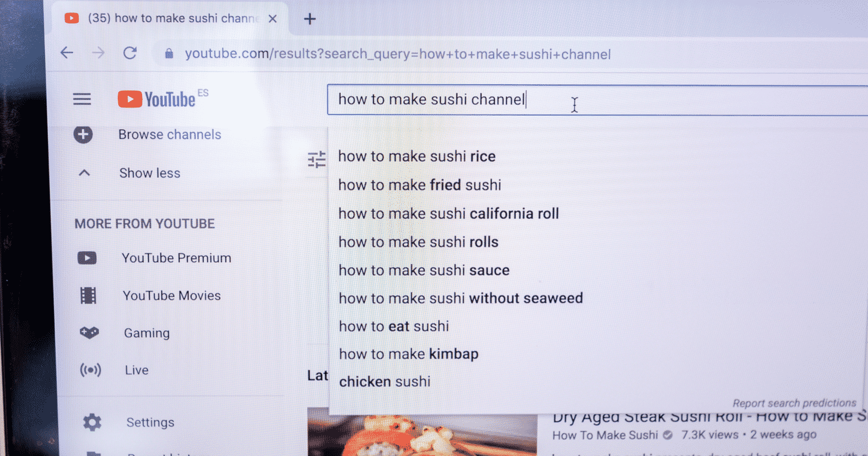Click the browser forward arrow
868x456 pixels.
[x=98, y=53]
